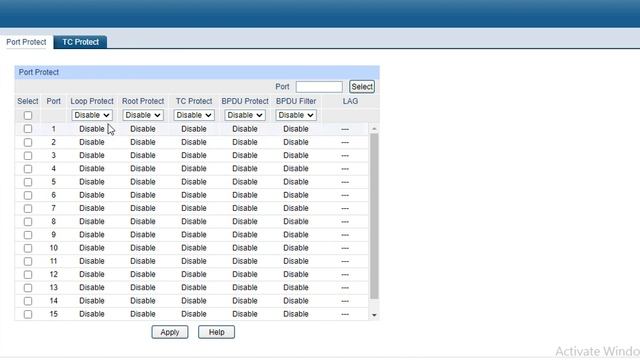Check port 14 selection box

coord(28,301)
